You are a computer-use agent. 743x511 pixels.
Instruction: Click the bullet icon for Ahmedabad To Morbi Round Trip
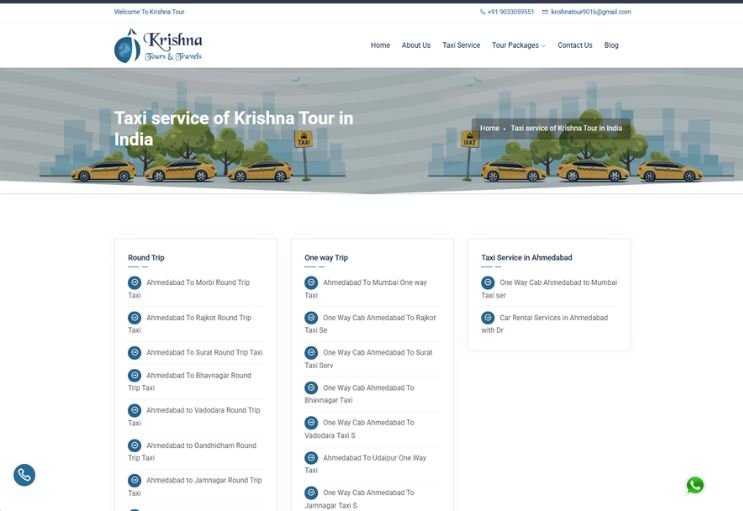tap(135, 283)
